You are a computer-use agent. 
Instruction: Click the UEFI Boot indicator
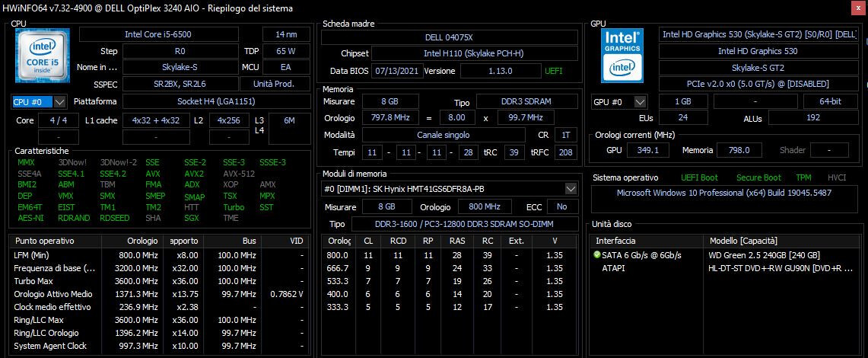coord(699,178)
